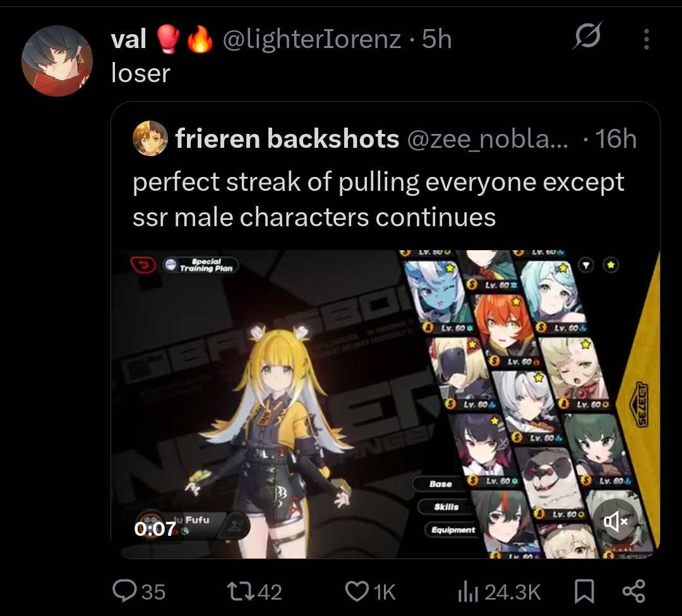Open val's profile avatar

pos(57,61)
